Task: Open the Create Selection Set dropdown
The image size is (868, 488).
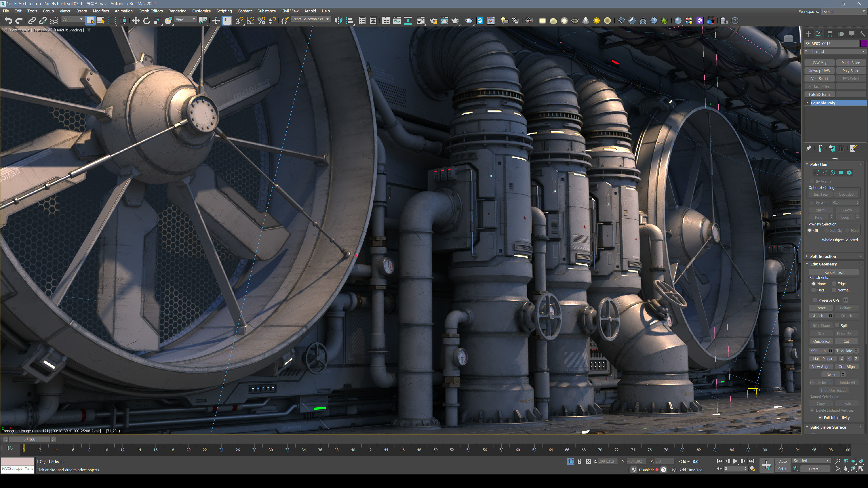Action: tap(310, 19)
